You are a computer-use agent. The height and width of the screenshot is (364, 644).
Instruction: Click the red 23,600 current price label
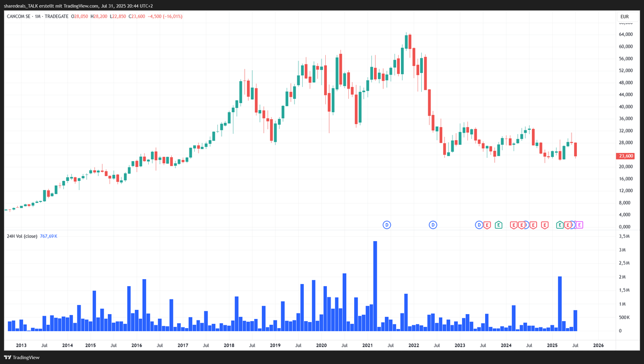pyautogui.click(x=626, y=156)
